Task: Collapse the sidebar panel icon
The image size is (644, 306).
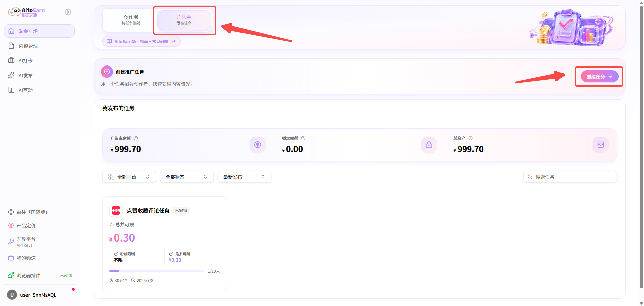Action: coord(68,12)
